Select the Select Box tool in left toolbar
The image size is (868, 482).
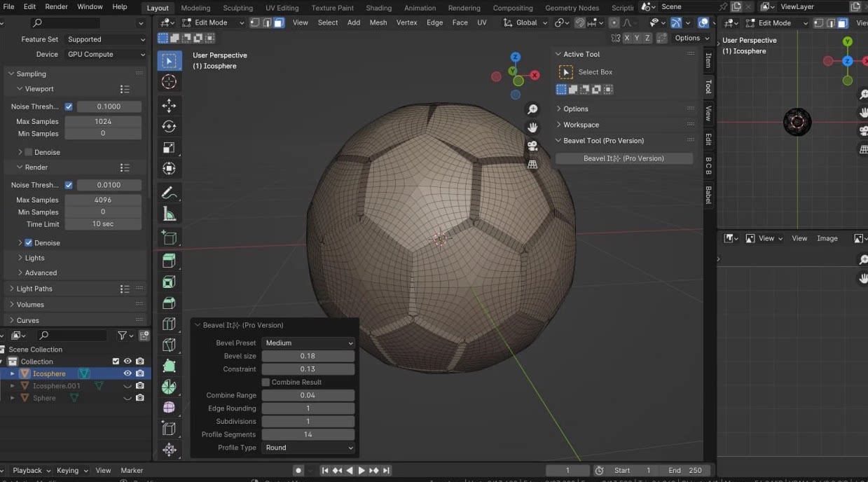[169, 61]
